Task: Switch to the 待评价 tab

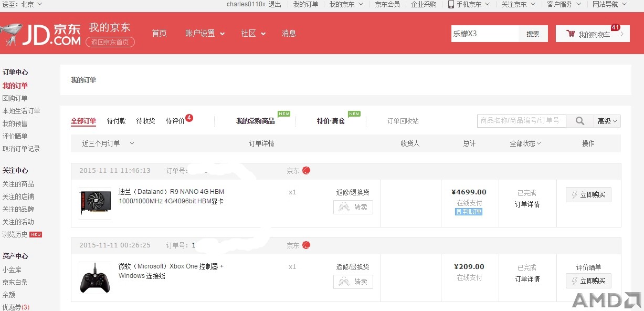Action: [x=175, y=121]
